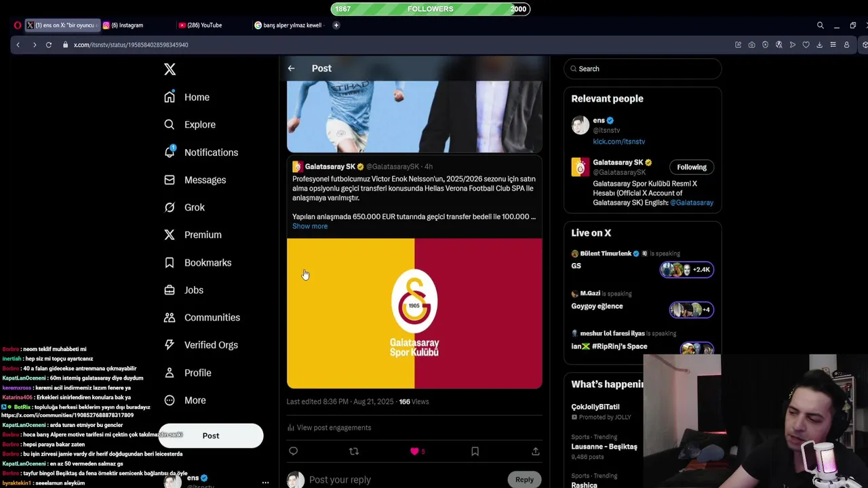Open the cropped player photo above the quoted post
This screenshot has height=488, width=868.
(414, 117)
